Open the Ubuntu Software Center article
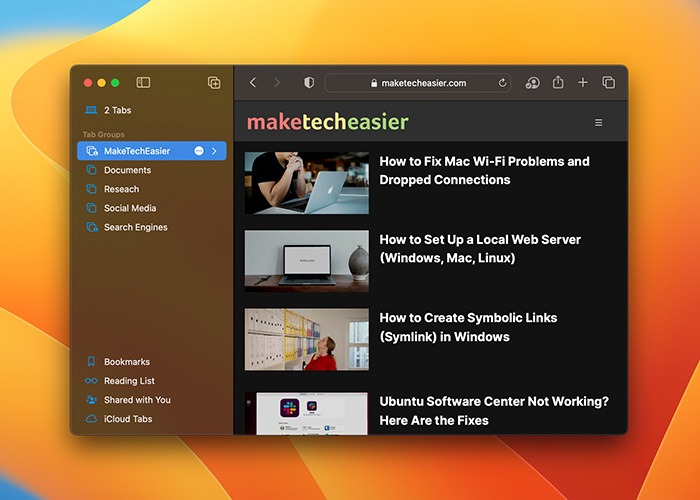Screen dimensions: 700x500 tap(494, 411)
